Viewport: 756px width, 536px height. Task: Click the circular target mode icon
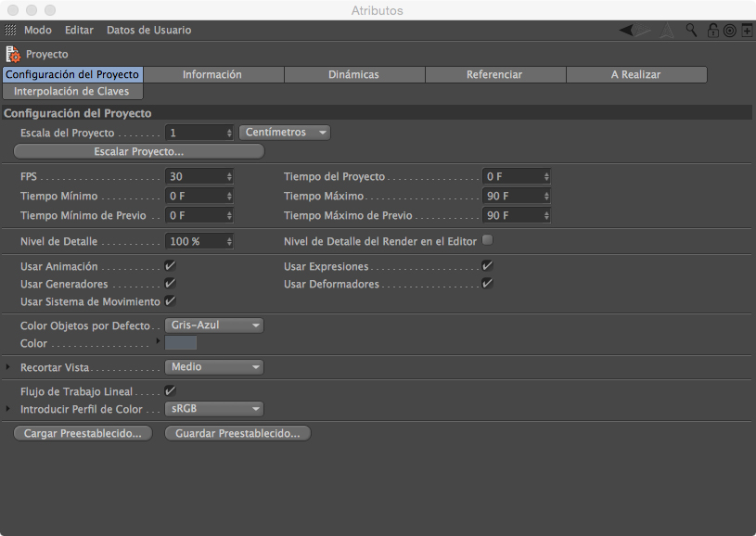[730, 31]
